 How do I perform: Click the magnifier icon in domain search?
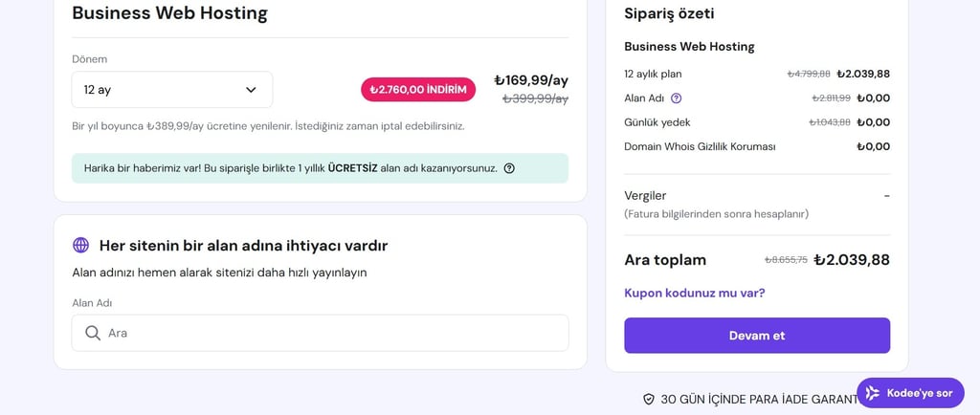pyautogui.click(x=93, y=333)
